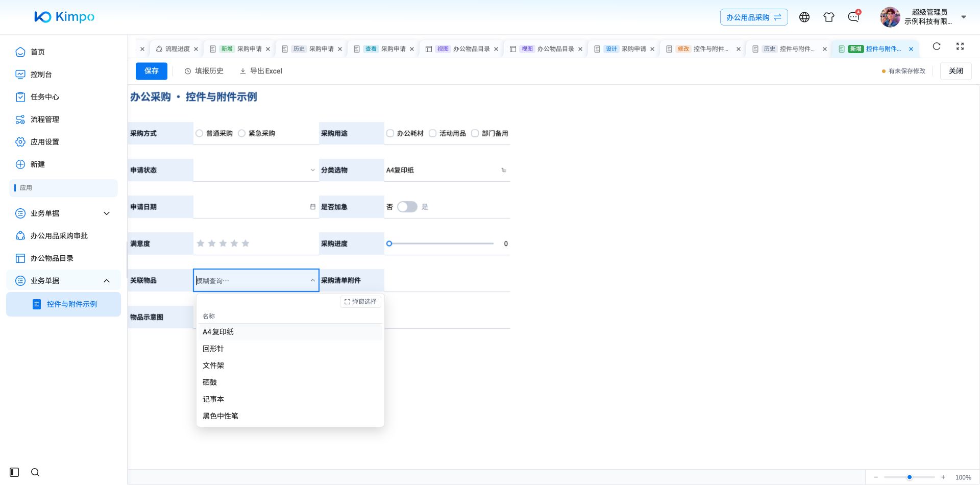
Task: Click the 申请日期 calendar icon
Action: (x=313, y=207)
